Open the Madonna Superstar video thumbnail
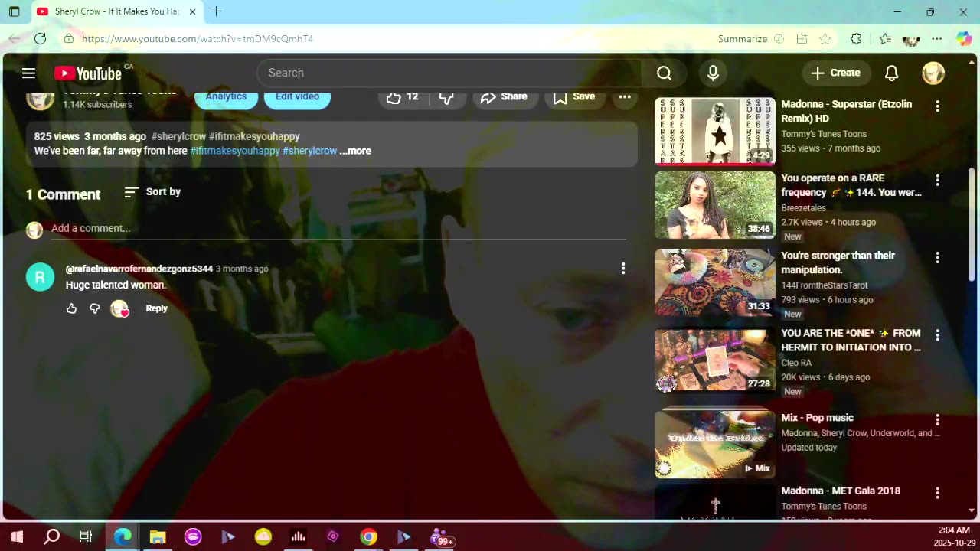 click(715, 131)
